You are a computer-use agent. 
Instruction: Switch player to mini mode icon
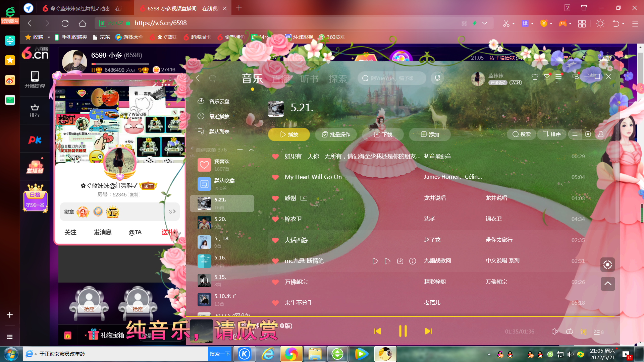575,77
